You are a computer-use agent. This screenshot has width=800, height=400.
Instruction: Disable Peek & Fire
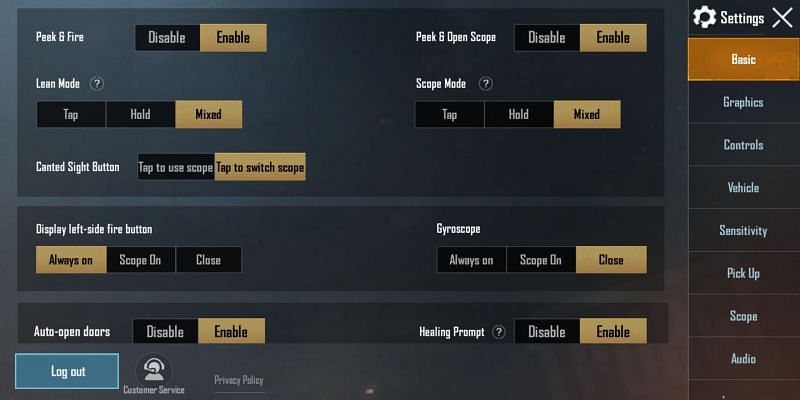167,38
